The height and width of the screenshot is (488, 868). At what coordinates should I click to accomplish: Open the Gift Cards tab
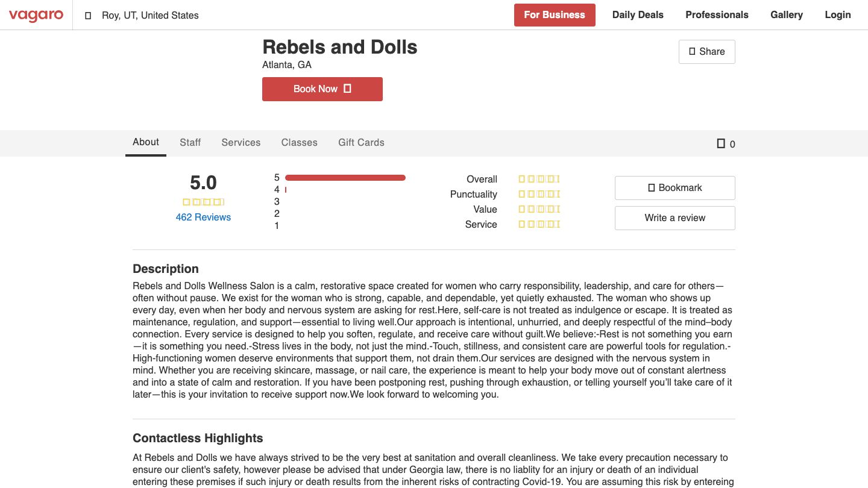(361, 142)
